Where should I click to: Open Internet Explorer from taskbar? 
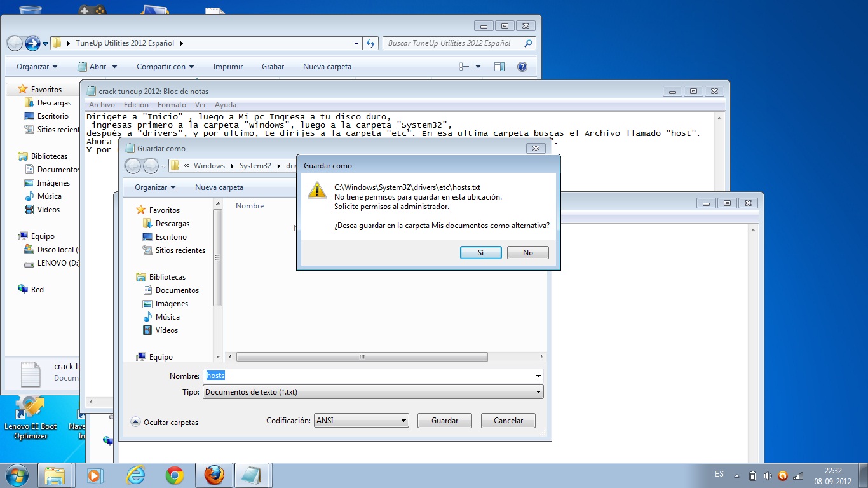pos(135,475)
